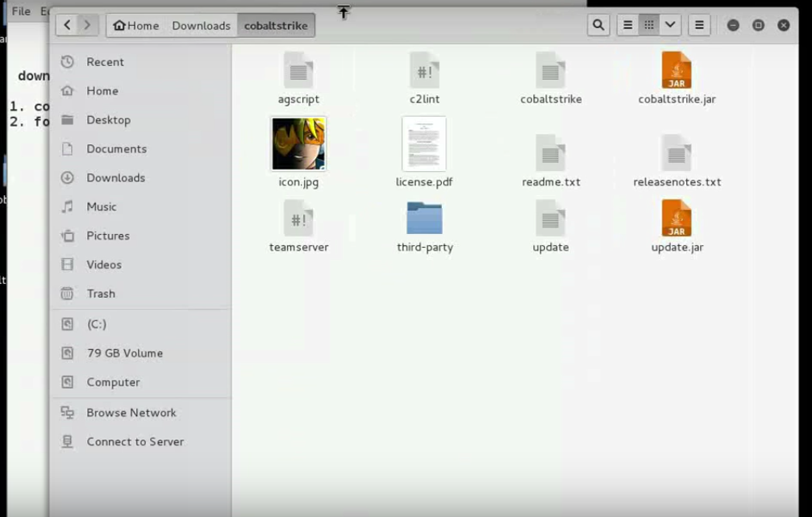Open the search icon in the toolbar
812x517 pixels.
click(x=598, y=25)
